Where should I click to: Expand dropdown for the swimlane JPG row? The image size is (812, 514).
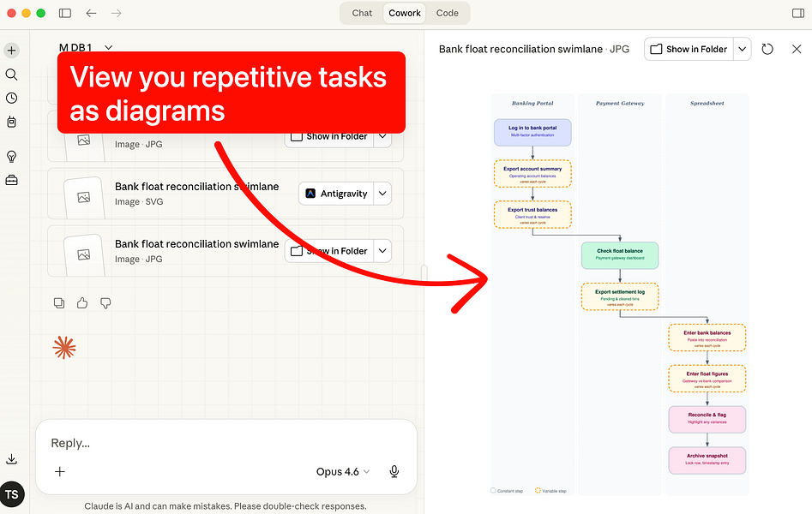(x=382, y=251)
